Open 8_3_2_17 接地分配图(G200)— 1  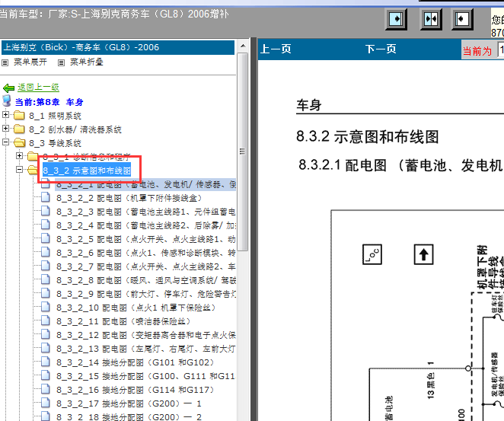pos(129,403)
